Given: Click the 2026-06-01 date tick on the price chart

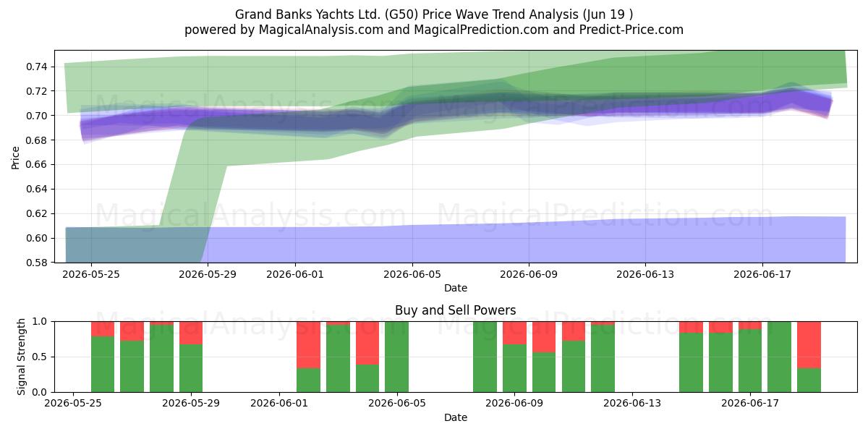Looking at the screenshot, I should tap(295, 274).
